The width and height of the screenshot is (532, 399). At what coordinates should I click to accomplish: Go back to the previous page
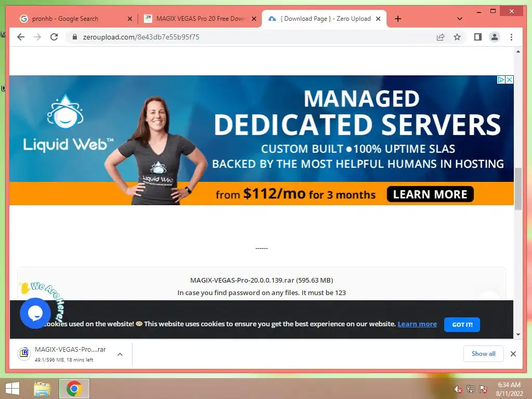(x=21, y=37)
